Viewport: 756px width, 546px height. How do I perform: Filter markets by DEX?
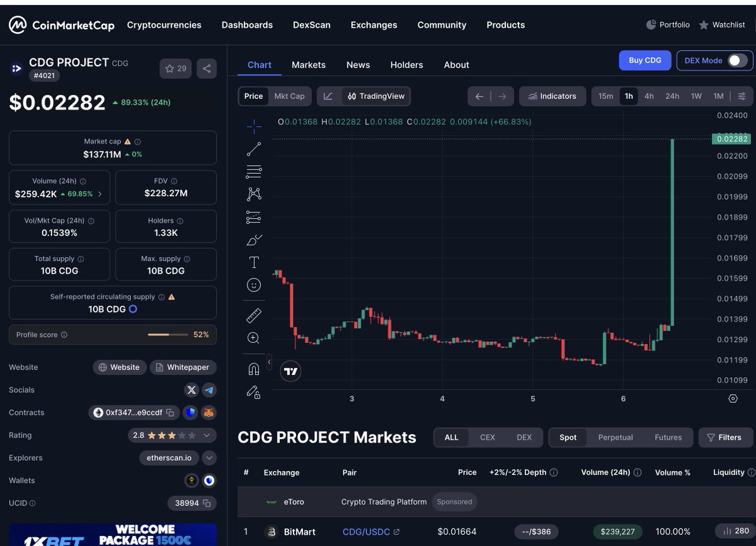coord(524,438)
